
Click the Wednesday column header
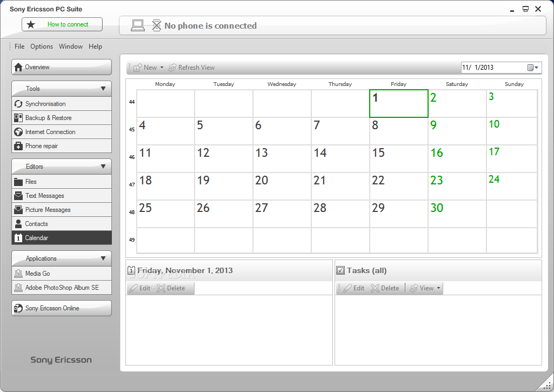[x=282, y=84]
